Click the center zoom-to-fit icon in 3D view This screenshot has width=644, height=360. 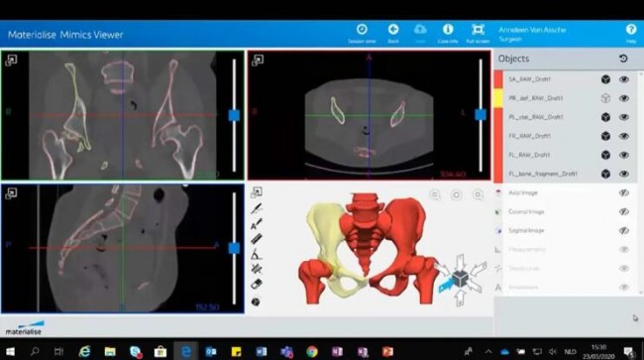pyautogui.click(x=457, y=195)
